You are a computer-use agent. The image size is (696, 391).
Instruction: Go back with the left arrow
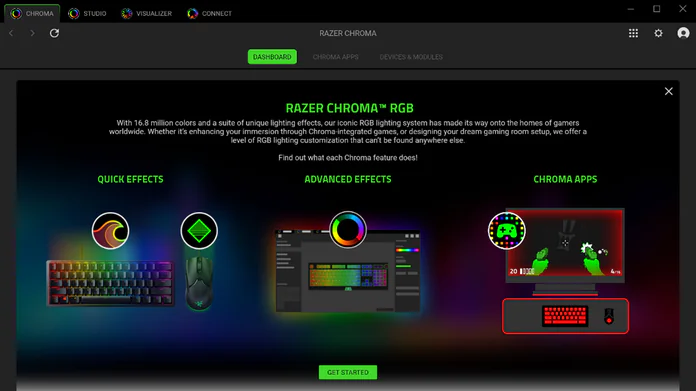[x=11, y=33]
